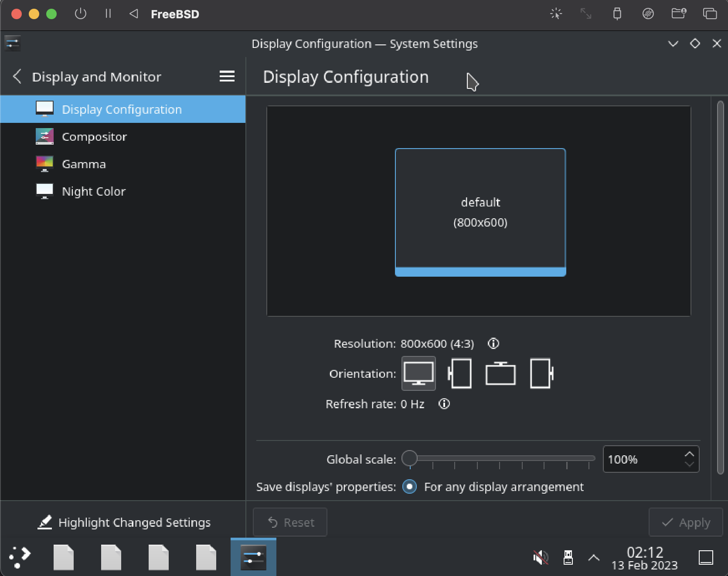Image resolution: width=728 pixels, height=576 pixels.
Task: Select the default 800x600 monitor preview
Action: pyautogui.click(x=480, y=212)
